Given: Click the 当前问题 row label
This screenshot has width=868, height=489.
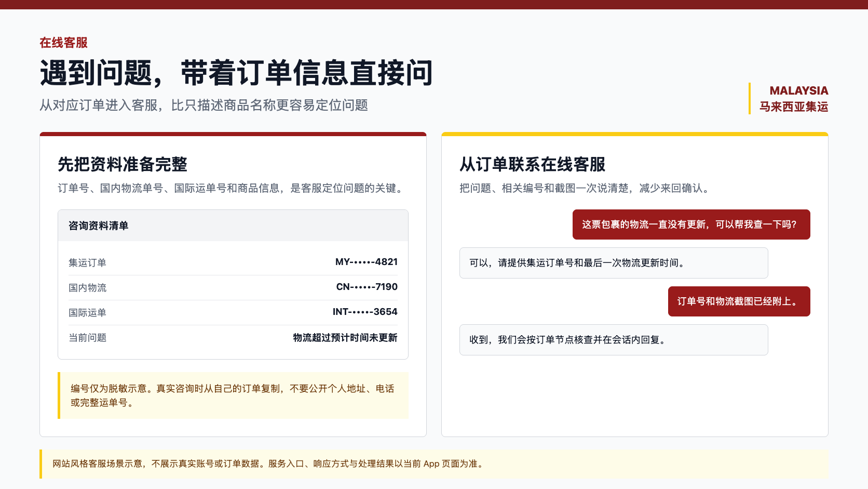Looking at the screenshot, I should tap(87, 338).
